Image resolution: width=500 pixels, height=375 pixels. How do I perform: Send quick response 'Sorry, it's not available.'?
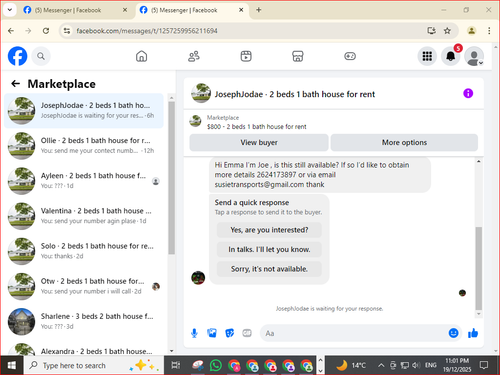pos(269,269)
